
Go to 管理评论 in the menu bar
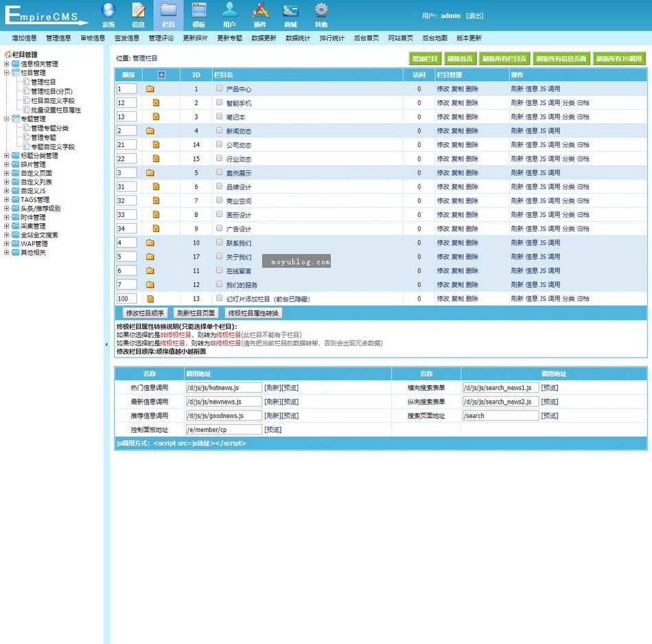point(161,38)
